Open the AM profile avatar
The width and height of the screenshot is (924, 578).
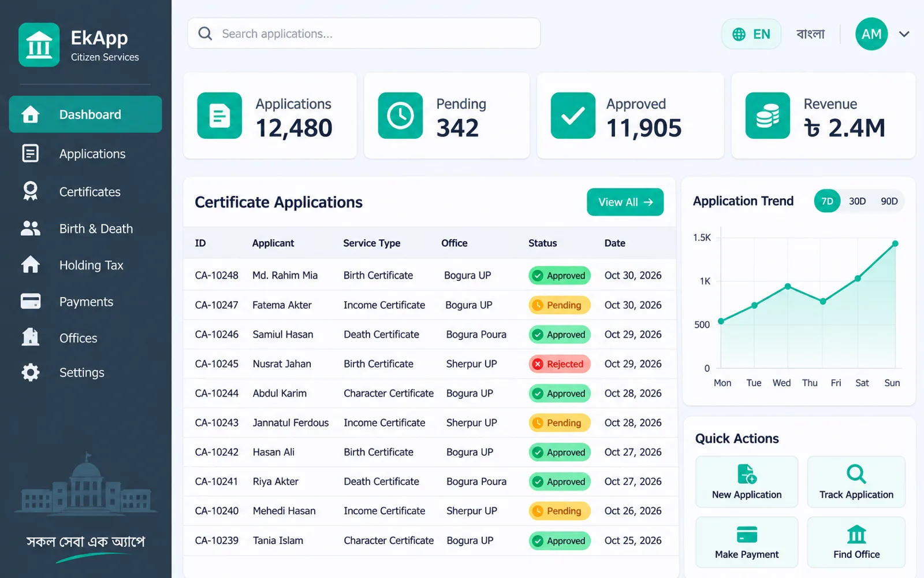[x=871, y=34]
